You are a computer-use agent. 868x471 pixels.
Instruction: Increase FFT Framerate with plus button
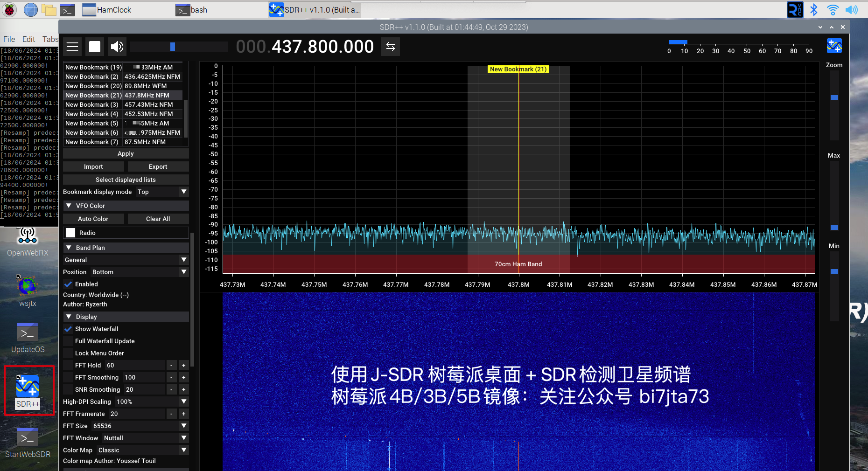pyautogui.click(x=184, y=414)
